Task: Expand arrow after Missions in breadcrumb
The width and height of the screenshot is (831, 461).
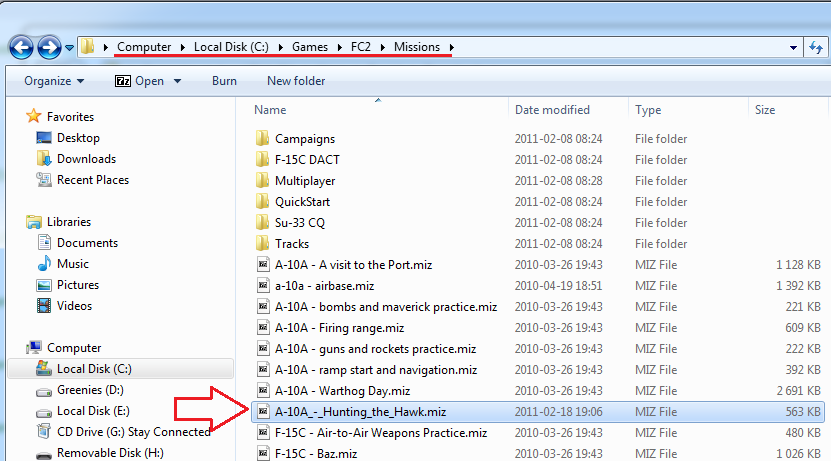Action: pos(452,48)
